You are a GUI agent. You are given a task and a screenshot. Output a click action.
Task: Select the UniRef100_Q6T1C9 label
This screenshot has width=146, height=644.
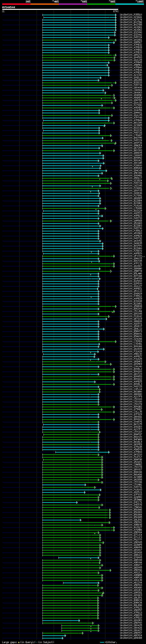tap(131, 319)
